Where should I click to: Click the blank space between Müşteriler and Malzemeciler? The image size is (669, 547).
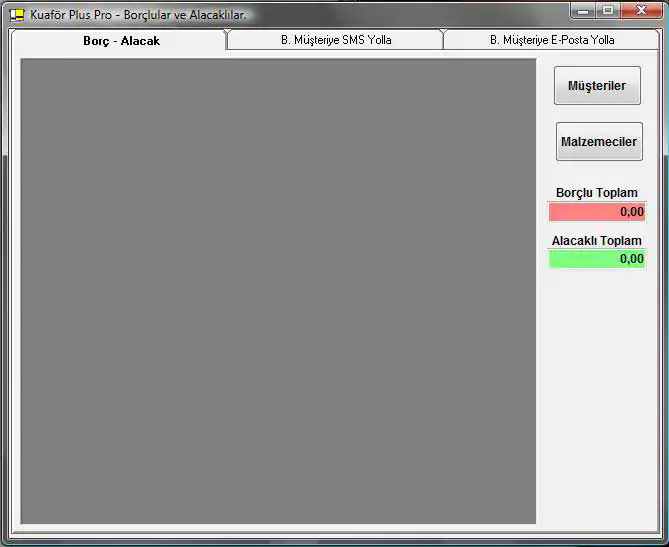point(597,113)
